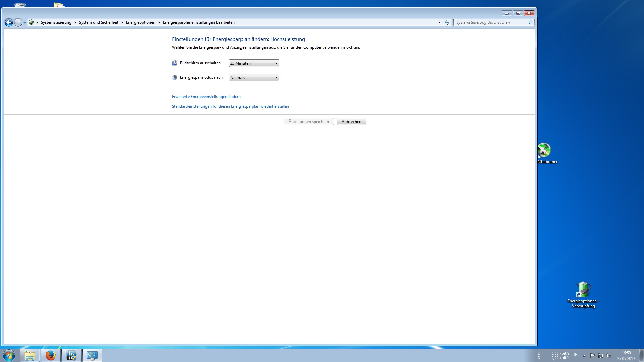Screen dimensions: 644x362
Task: Open the Bildschirm ausschalten dropdown
Action: (x=254, y=63)
